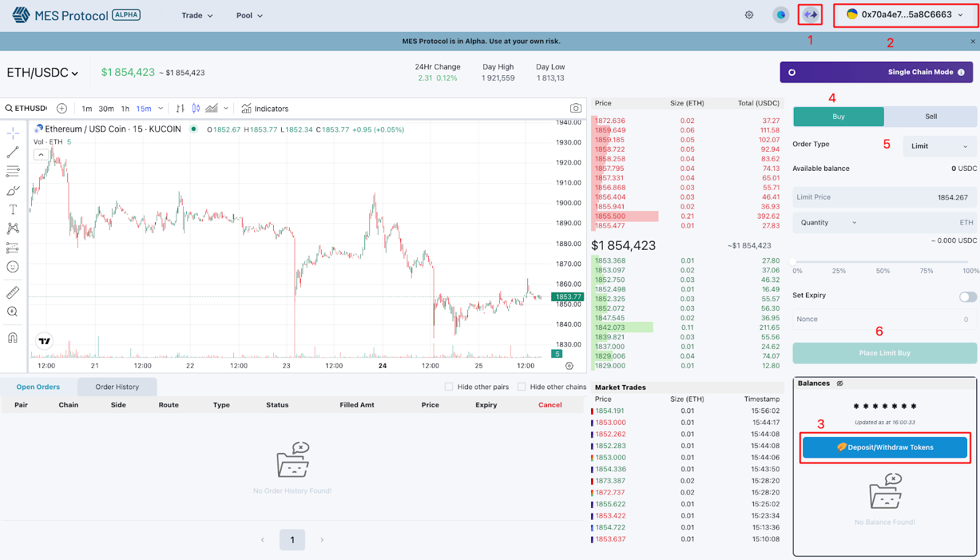
Task: Open Quantity unit dropdown
Action: pos(829,223)
